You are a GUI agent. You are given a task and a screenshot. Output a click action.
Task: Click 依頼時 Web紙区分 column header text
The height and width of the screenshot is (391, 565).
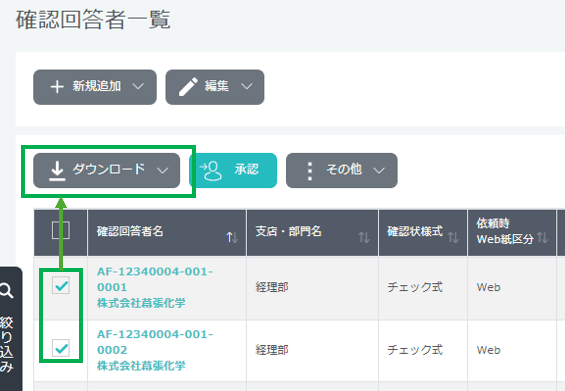pyautogui.click(x=505, y=231)
